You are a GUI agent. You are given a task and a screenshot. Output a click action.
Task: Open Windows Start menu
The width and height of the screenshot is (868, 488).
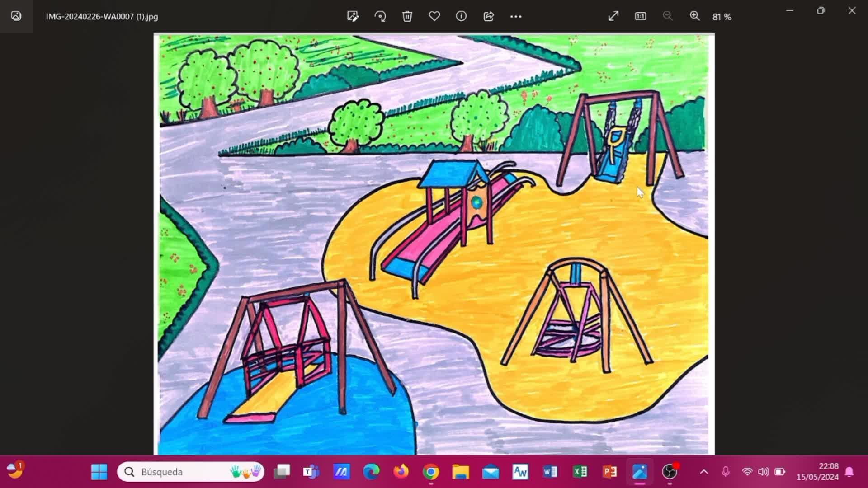coord(99,472)
